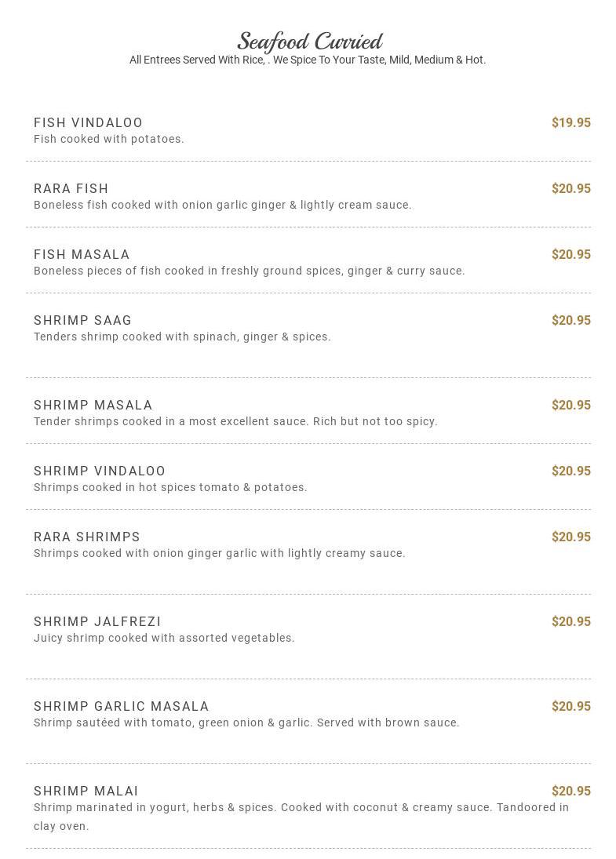Click the Fish Masala description text
This screenshot has height=859, width=616.
(249, 271)
